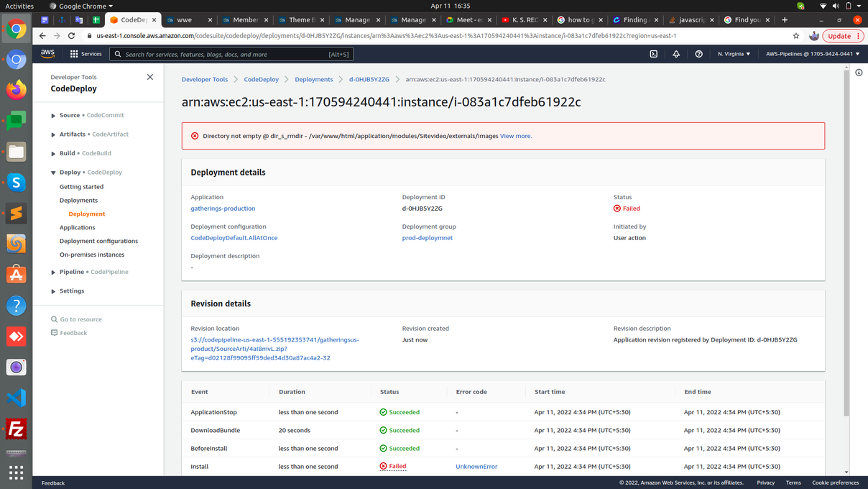
Task: Click the AWS logo home icon
Action: click(48, 53)
